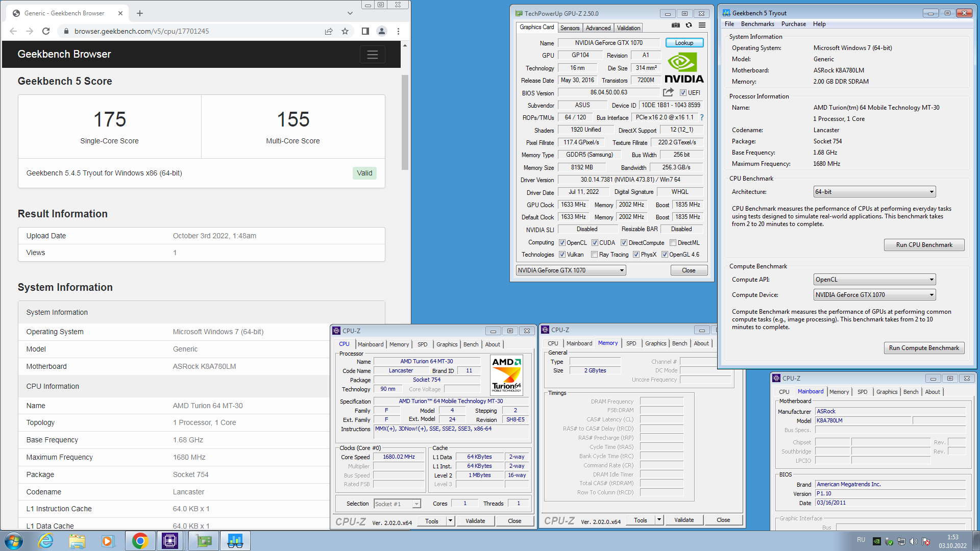Open the SPD tab in the CPU-Z Mainboard window
The width and height of the screenshot is (980, 551).
pos(862,392)
